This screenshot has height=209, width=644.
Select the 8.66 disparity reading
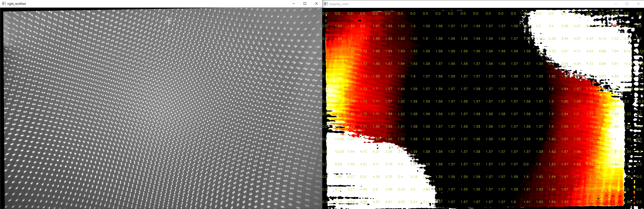(615, 76)
